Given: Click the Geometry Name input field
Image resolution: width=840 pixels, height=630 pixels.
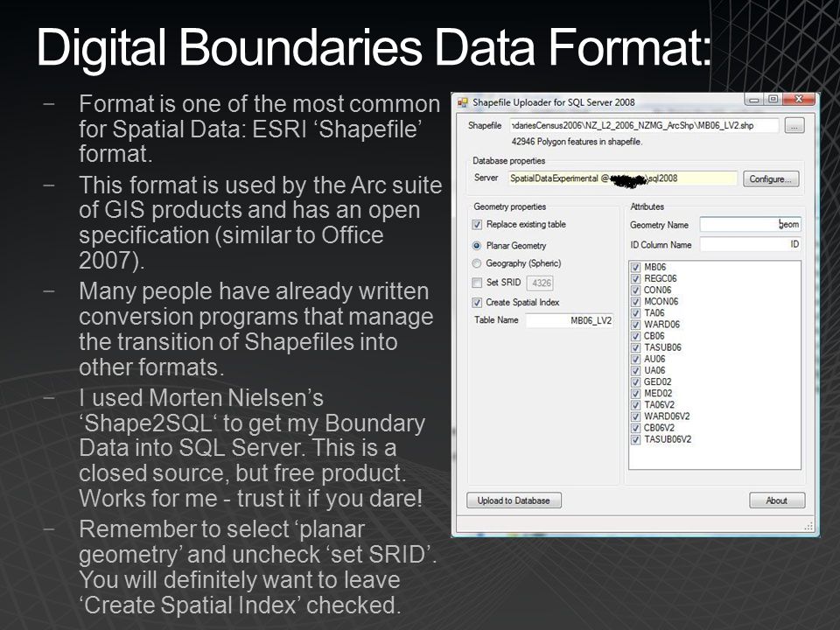Looking at the screenshot, I should (x=750, y=225).
